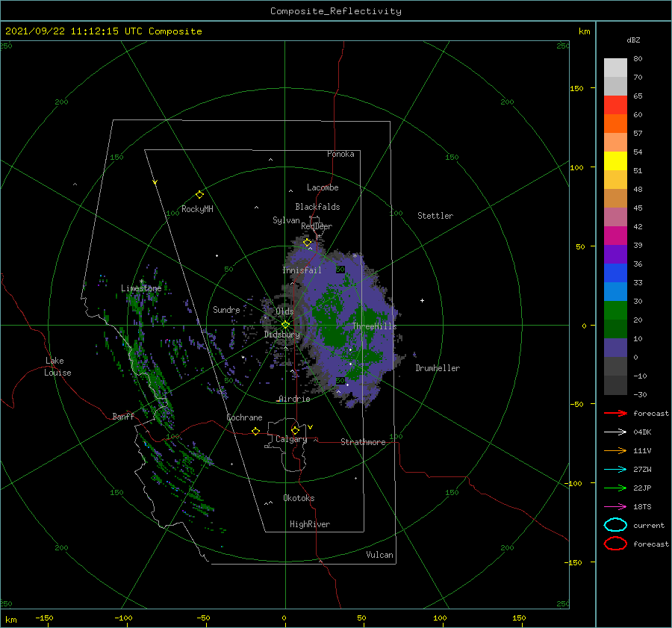Click the Drumheller label
The width and height of the screenshot is (672, 628).
coord(437,368)
